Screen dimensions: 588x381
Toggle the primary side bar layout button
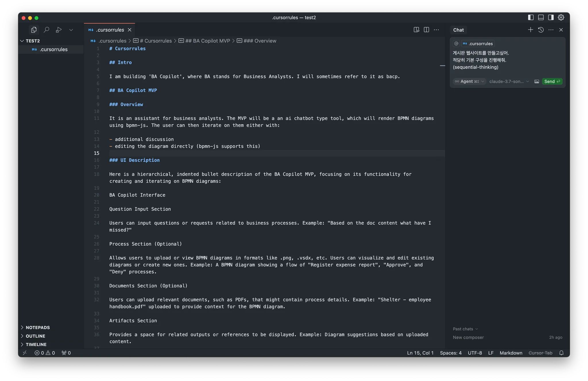[x=531, y=18]
